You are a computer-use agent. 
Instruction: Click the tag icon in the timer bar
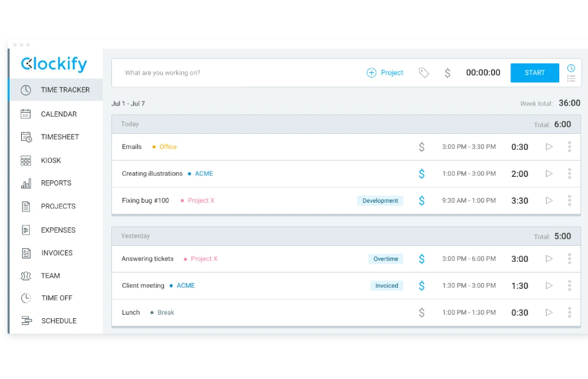tap(424, 73)
